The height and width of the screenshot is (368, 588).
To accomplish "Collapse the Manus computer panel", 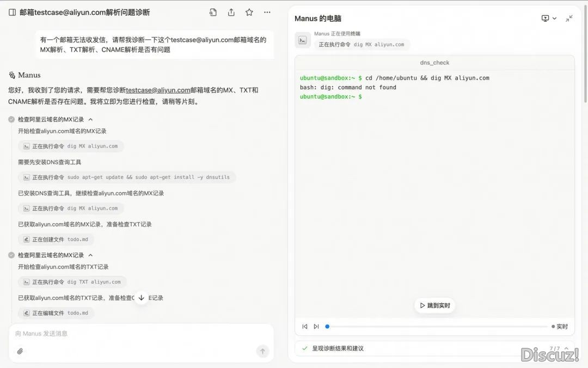I will [x=569, y=19].
